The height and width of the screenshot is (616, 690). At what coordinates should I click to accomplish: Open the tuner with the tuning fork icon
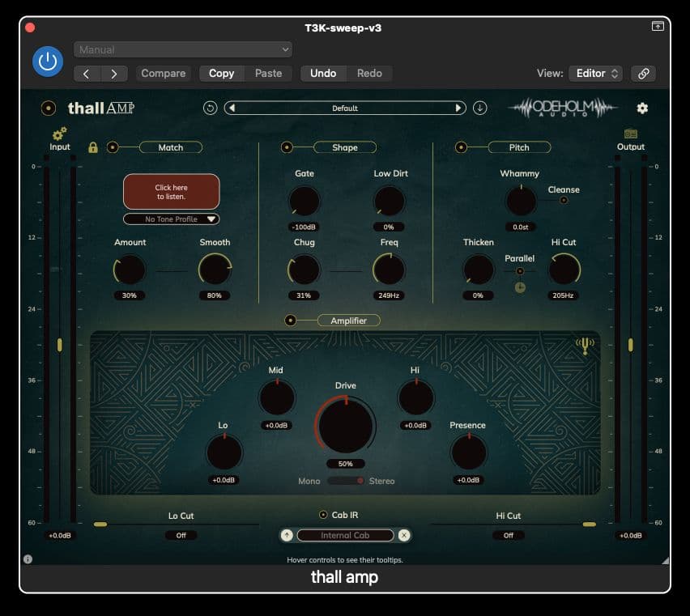[x=585, y=346]
